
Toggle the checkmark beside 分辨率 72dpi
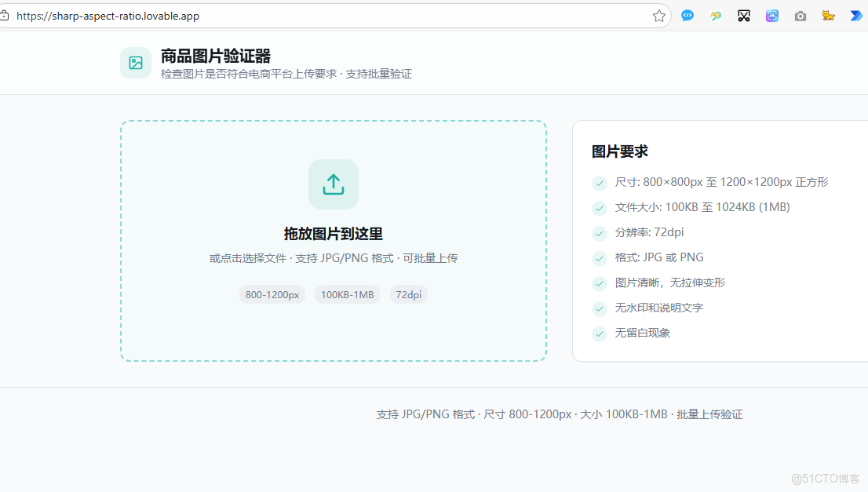point(599,232)
